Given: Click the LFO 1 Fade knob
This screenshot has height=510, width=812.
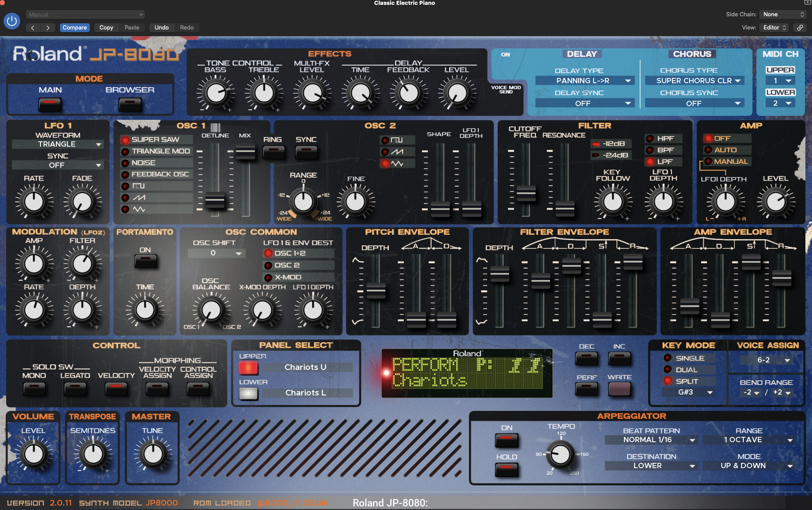Looking at the screenshot, I should pos(82,202).
